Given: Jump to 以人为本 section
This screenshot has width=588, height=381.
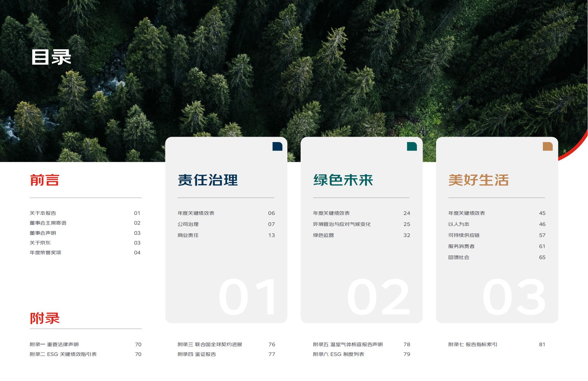Looking at the screenshot, I should tap(459, 224).
